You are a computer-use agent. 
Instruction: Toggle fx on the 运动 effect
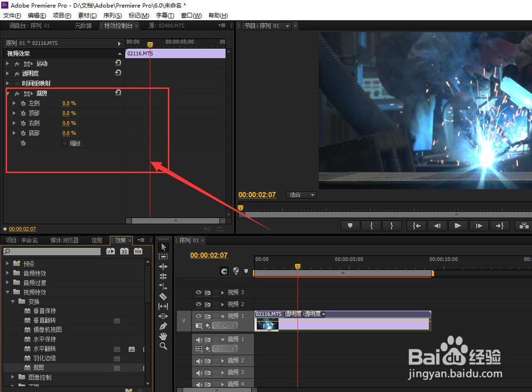tap(17, 64)
